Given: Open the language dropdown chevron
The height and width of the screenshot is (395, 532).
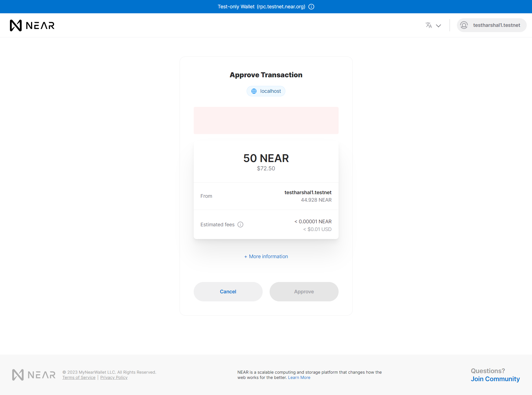Looking at the screenshot, I should click(438, 25).
